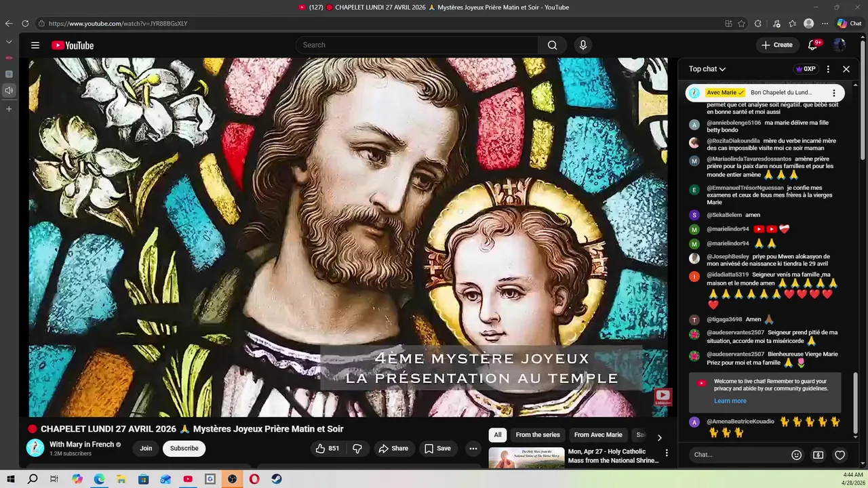868x488 pixels.
Task: Open more actions beside Save
Action: pos(473,449)
